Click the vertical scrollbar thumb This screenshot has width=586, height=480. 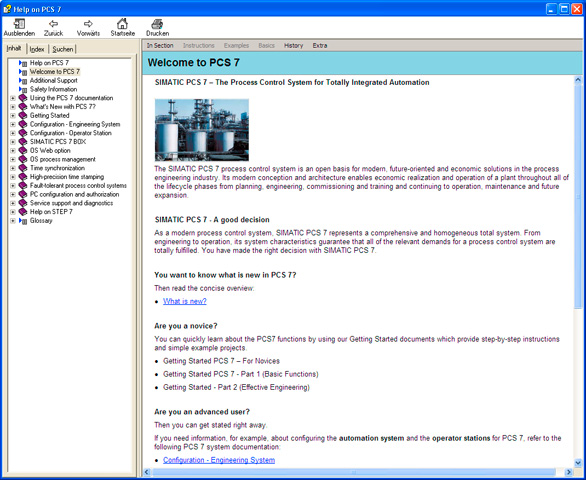coord(578,196)
